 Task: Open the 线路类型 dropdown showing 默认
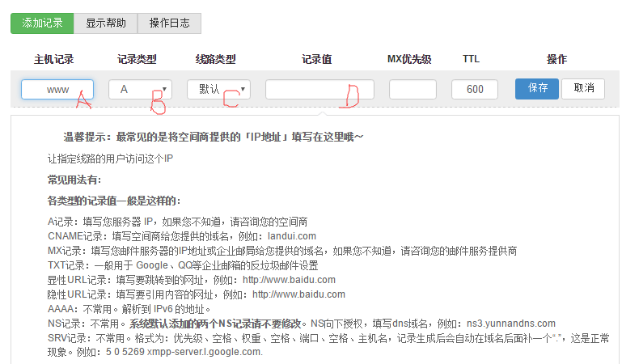[x=218, y=89]
